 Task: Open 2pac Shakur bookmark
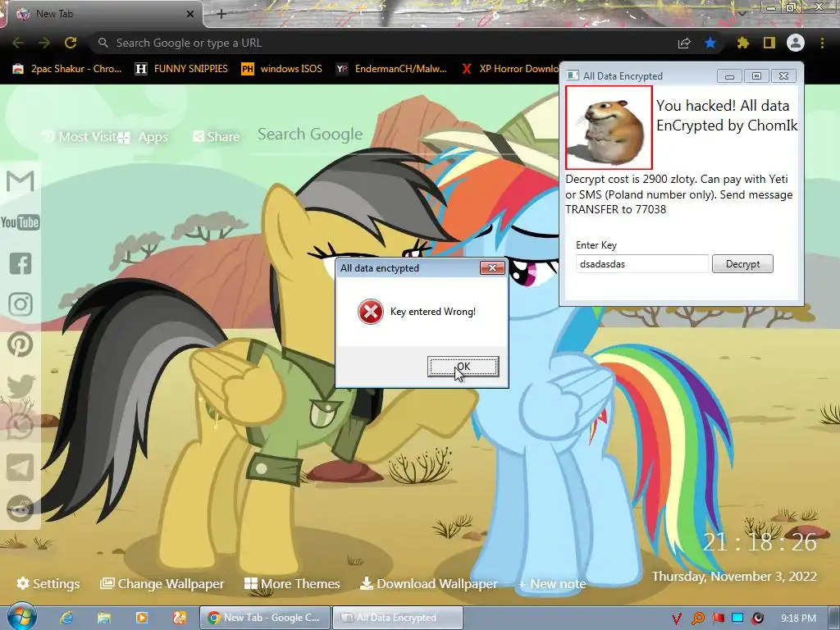coord(68,69)
